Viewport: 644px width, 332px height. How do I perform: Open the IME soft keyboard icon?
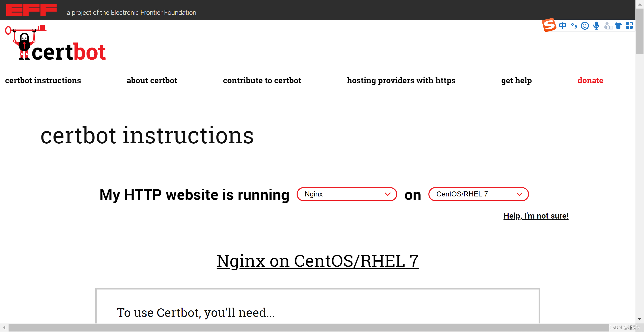point(608,26)
